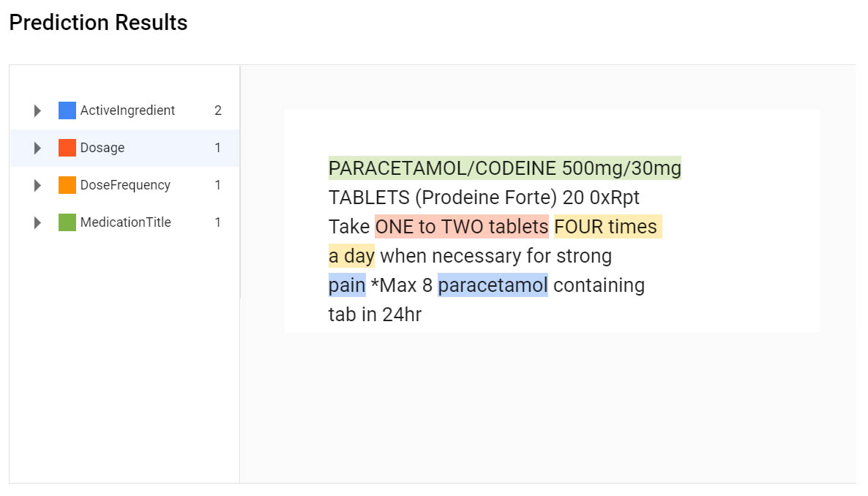Select the DoseFrequency label in list
868x496 pixels.
click(x=125, y=186)
